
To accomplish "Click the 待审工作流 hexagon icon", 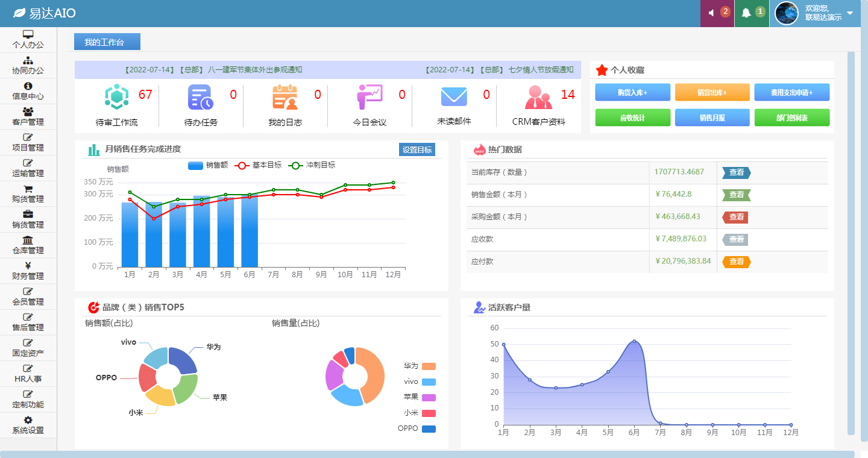I will [x=117, y=97].
